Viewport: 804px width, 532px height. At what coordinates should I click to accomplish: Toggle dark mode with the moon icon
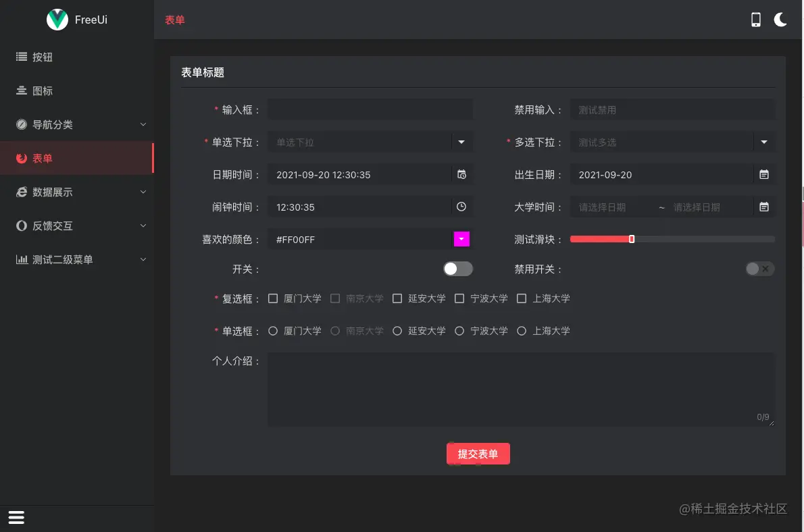(780, 20)
